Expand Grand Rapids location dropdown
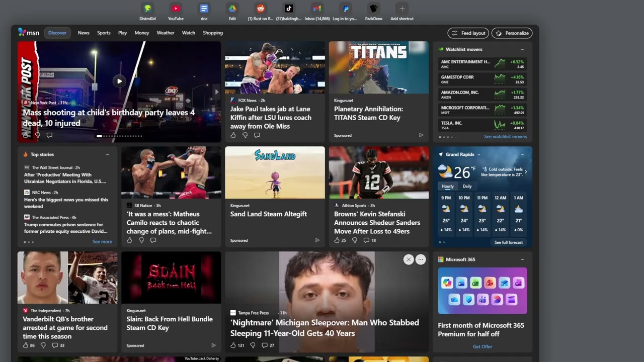Viewport: 644px width, 362px height. [x=478, y=155]
